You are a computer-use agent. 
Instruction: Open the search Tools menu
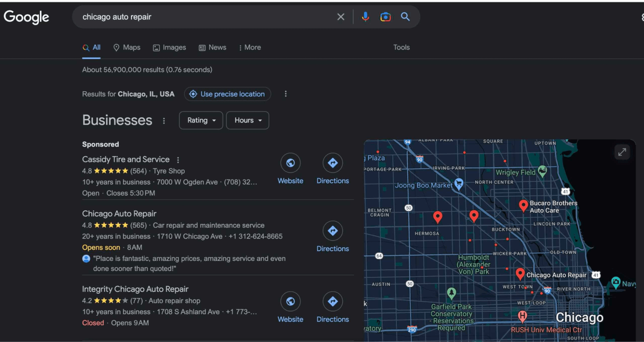pos(401,47)
